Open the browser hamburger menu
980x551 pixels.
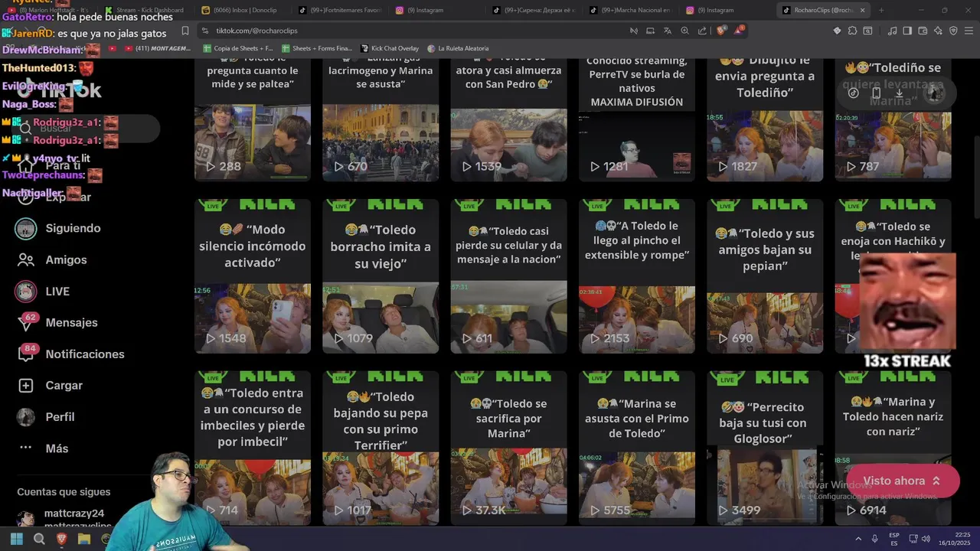tap(969, 31)
